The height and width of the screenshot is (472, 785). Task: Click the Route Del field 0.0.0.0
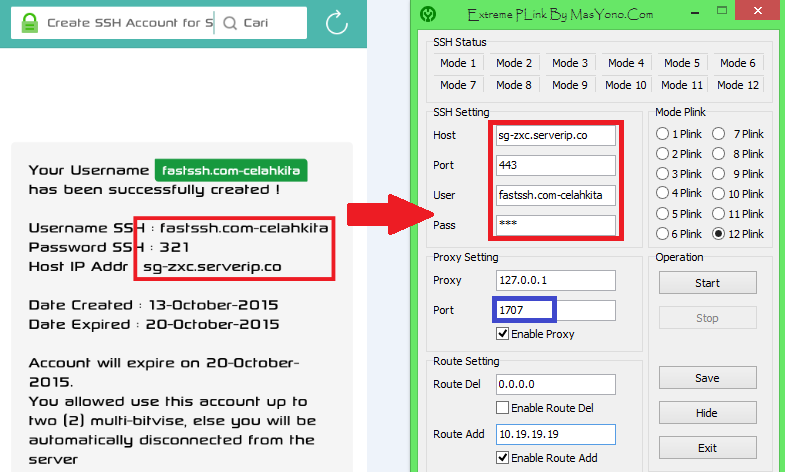[x=556, y=384]
